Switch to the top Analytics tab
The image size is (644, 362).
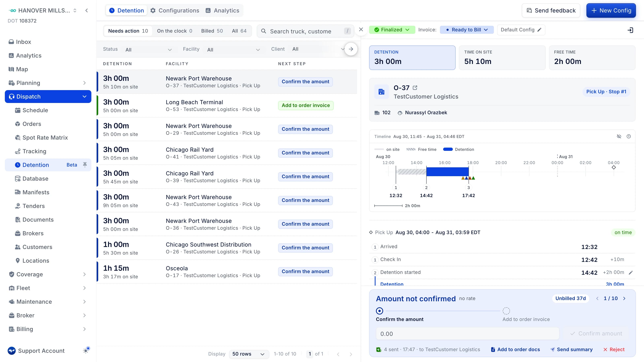tap(223, 10)
